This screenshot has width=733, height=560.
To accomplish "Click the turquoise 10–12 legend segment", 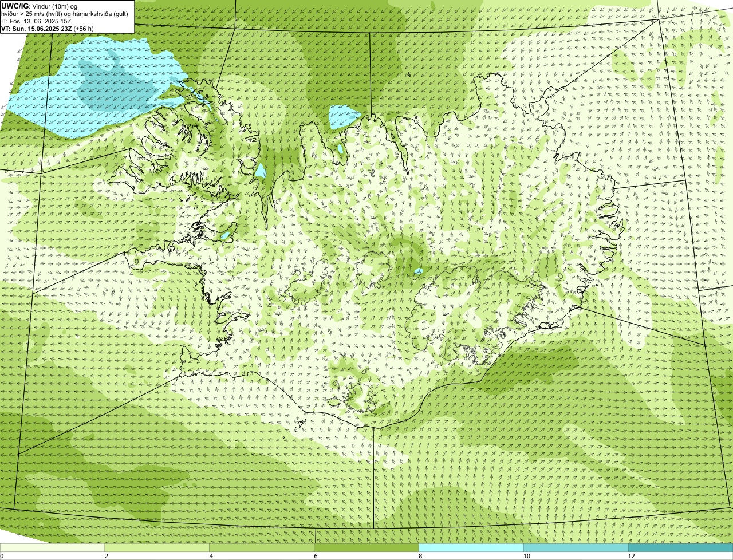I will coord(576,547).
